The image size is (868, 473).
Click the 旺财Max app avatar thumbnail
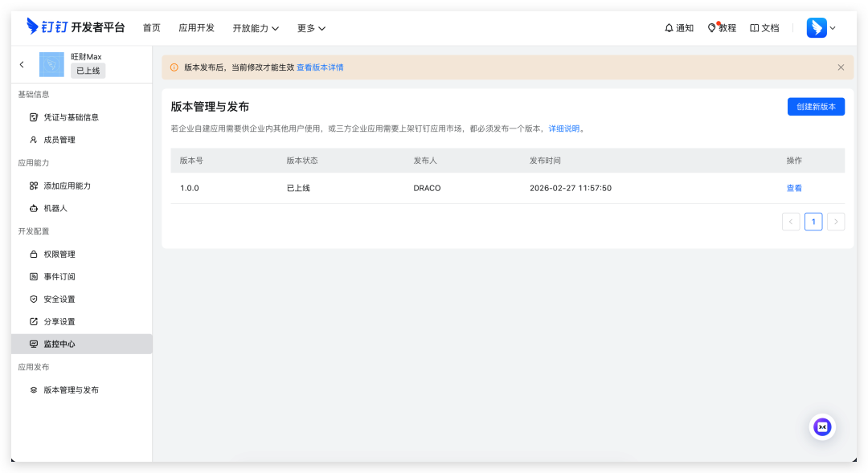click(51, 64)
